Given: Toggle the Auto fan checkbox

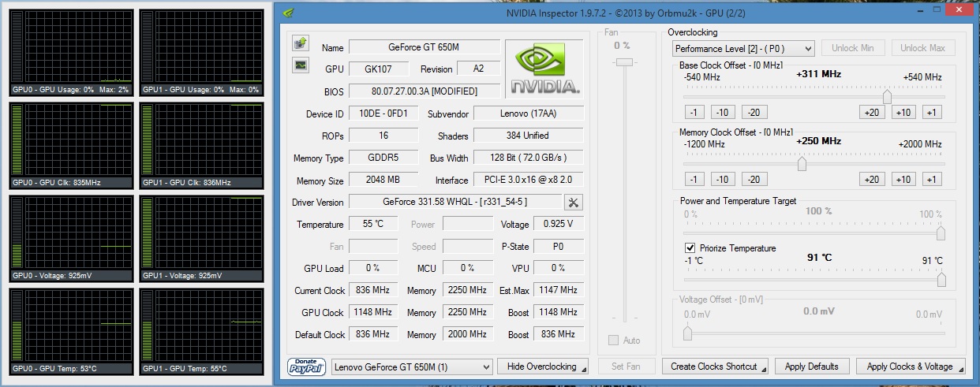Looking at the screenshot, I should [613, 340].
